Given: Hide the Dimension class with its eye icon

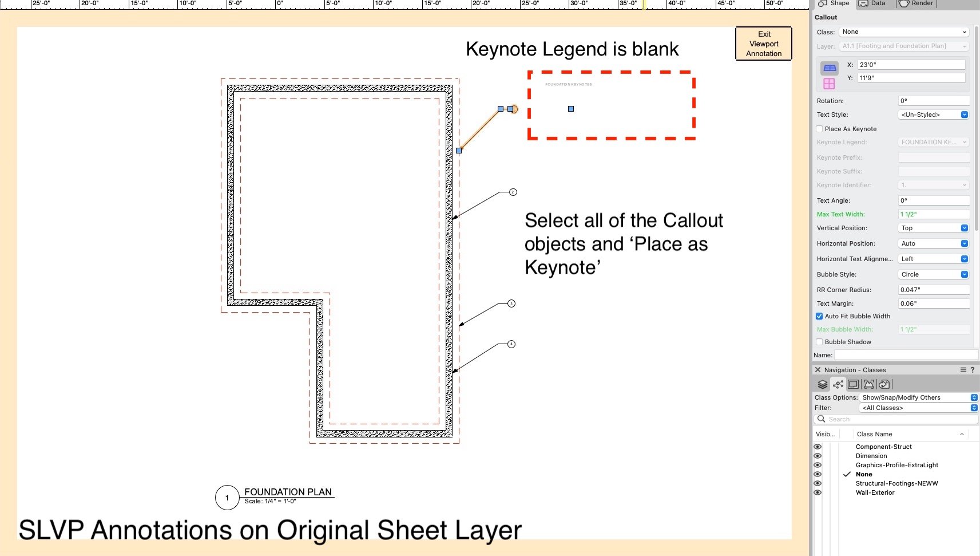Looking at the screenshot, I should [818, 456].
